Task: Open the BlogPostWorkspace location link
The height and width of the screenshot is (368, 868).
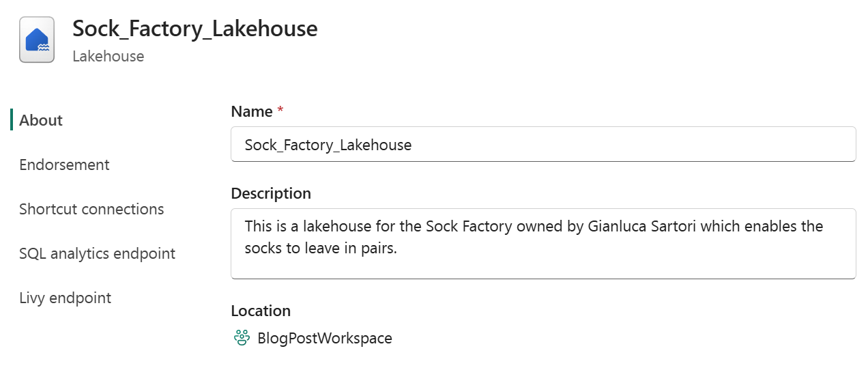Action: click(x=325, y=338)
